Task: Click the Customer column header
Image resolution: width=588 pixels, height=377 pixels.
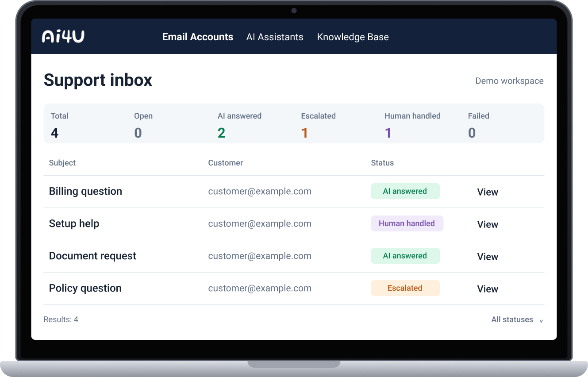Action: pos(226,163)
